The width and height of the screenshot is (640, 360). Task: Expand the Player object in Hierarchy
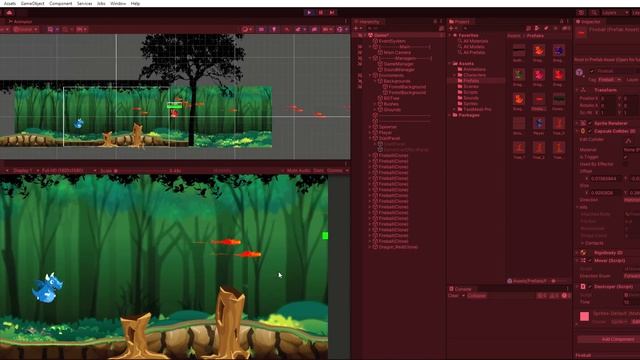coord(370,133)
